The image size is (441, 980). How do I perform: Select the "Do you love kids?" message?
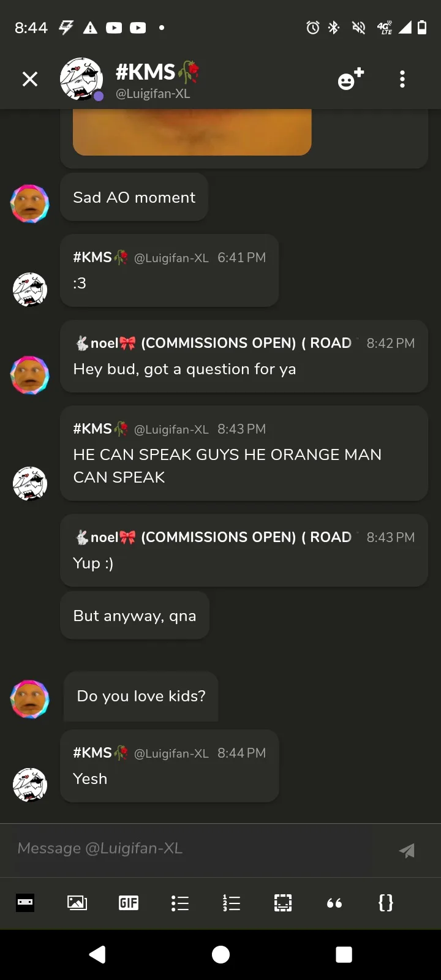(141, 696)
